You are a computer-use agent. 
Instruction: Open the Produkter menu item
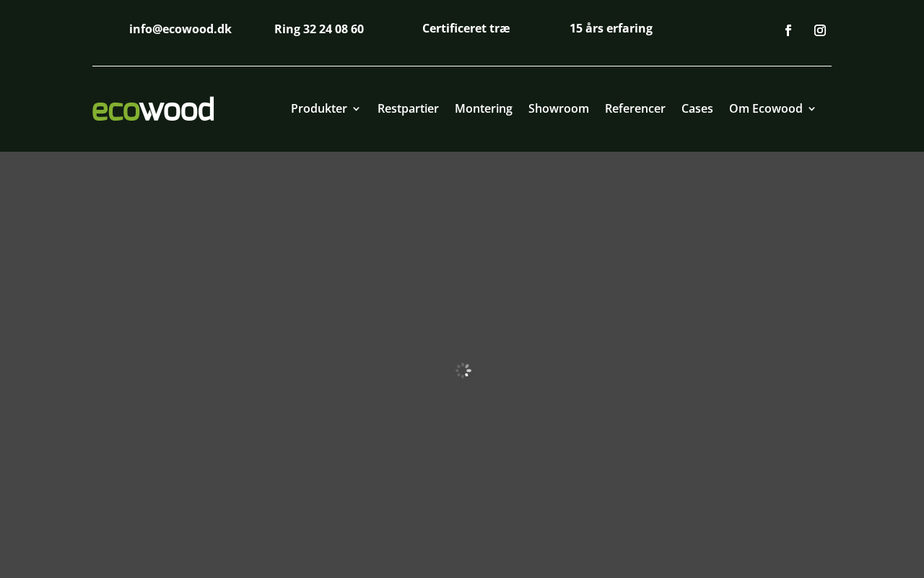[319, 108]
